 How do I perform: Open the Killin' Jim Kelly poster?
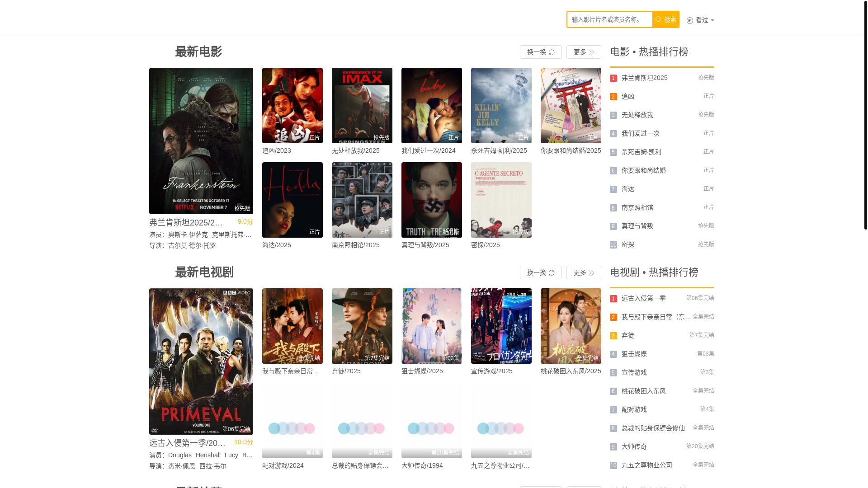click(x=501, y=105)
